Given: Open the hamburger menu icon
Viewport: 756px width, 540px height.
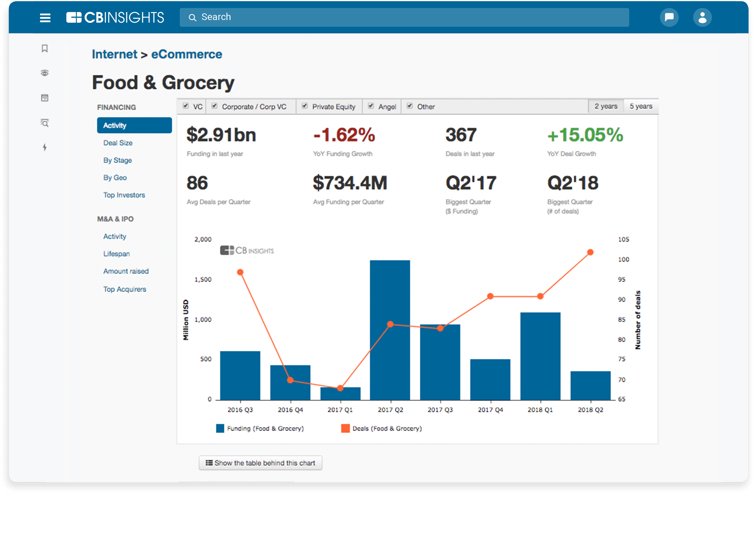Looking at the screenshot, I should pos(45,17).
